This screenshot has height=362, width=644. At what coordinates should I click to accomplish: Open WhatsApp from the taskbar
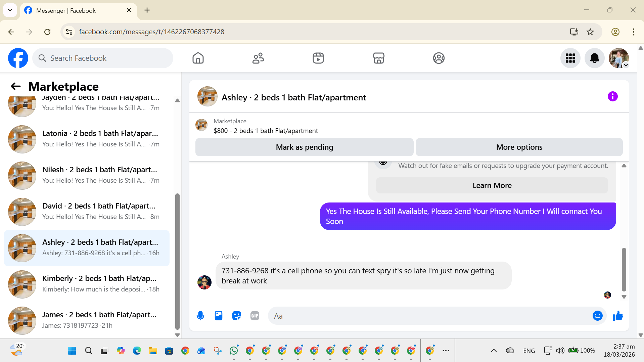click(x=234, y=351)
